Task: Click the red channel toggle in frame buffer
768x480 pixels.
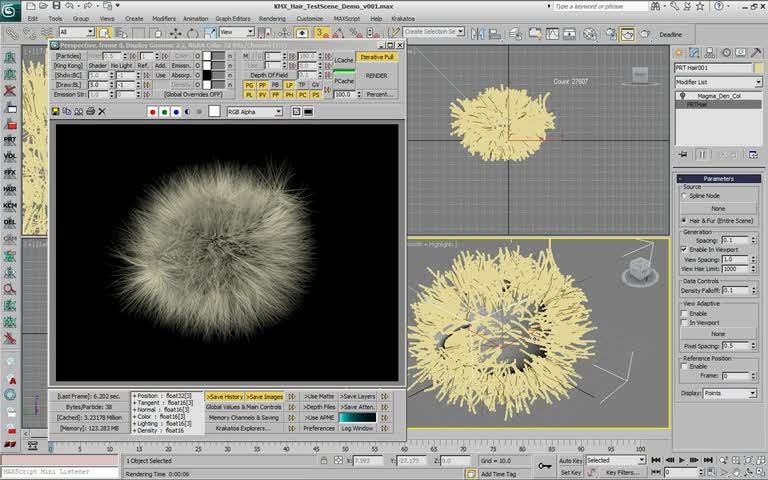Action: click(x=152, y=112)
